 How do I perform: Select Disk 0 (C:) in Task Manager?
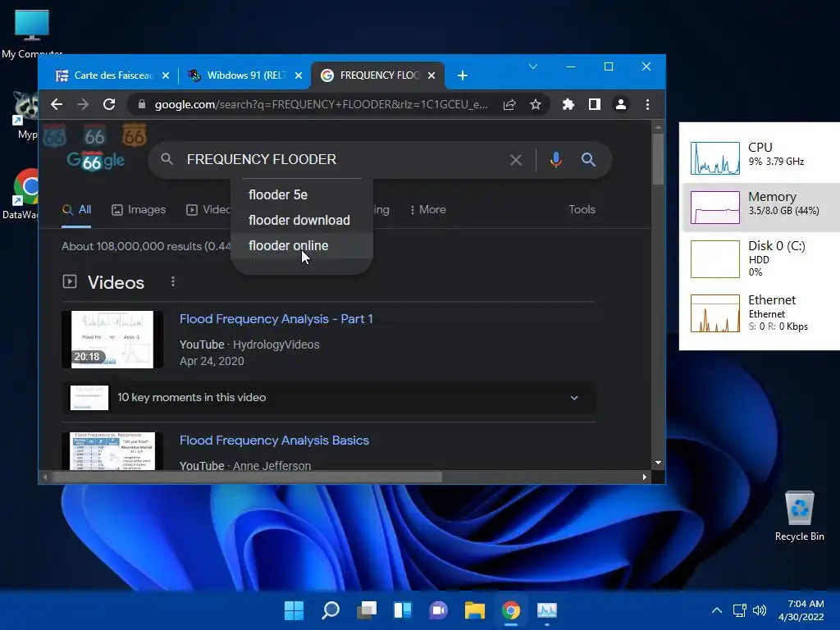coord(760,259)
